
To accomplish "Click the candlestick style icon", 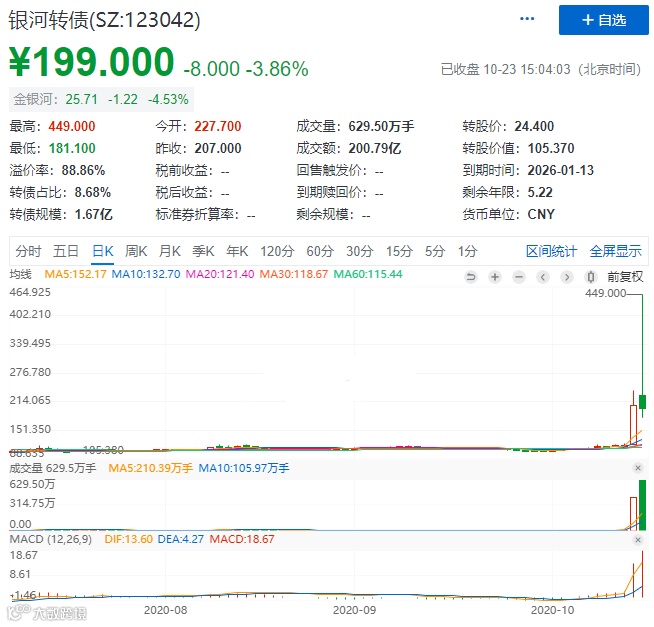I will [591, 277].
